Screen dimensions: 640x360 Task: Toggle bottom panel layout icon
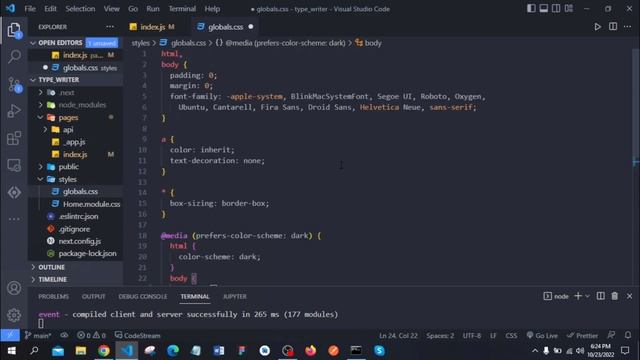(544, 9)
